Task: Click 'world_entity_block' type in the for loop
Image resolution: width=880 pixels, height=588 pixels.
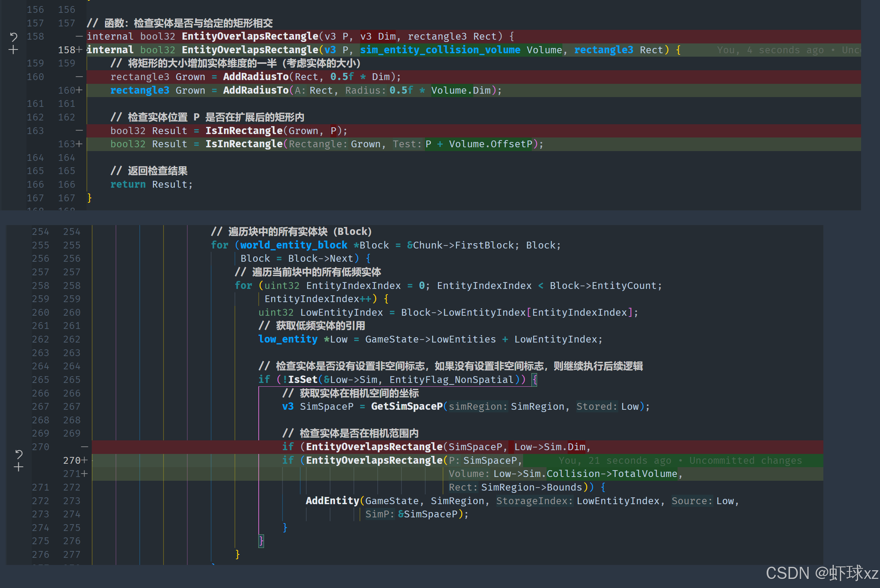Action: tap(294, 245)
